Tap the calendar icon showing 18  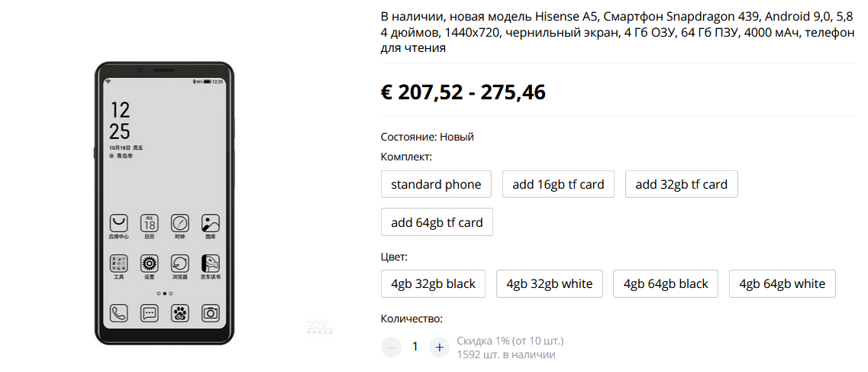[x=149, y=223]
